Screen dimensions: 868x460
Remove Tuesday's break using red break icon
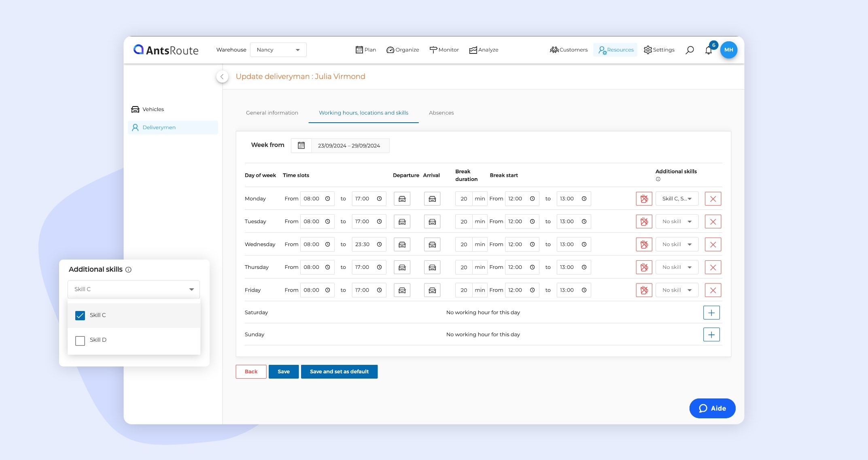pos(644,222)
